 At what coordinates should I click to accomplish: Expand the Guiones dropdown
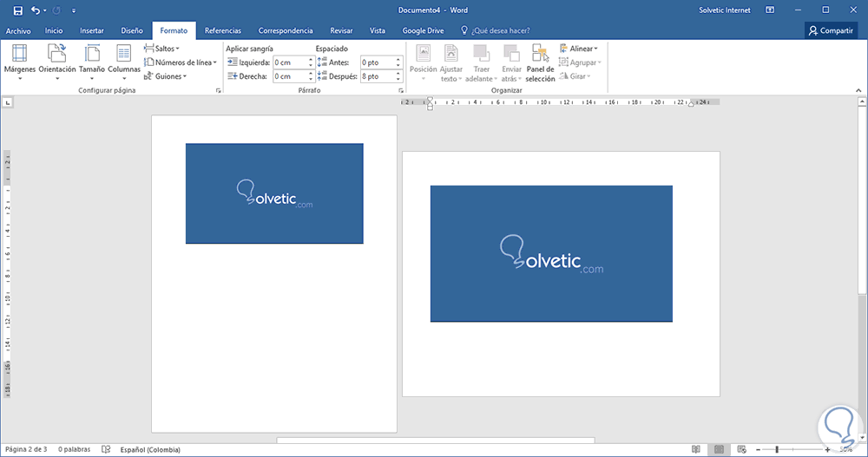click(167, 76)
